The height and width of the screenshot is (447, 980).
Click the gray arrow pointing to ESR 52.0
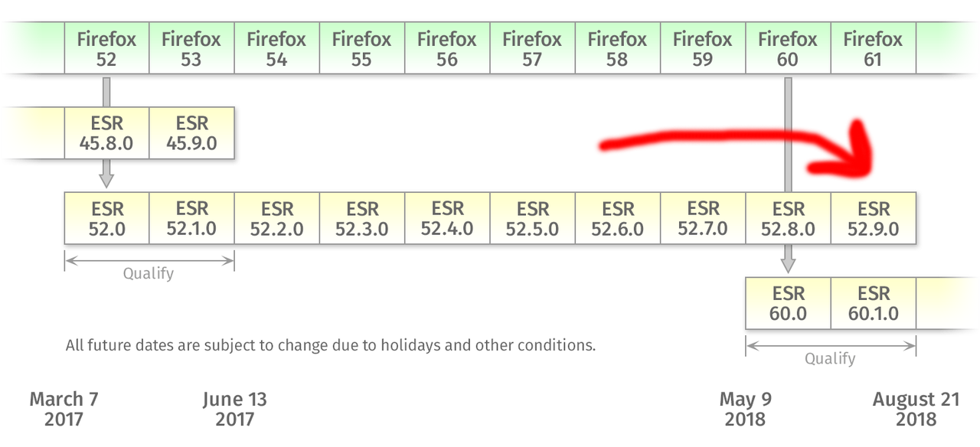click(106, 175)
